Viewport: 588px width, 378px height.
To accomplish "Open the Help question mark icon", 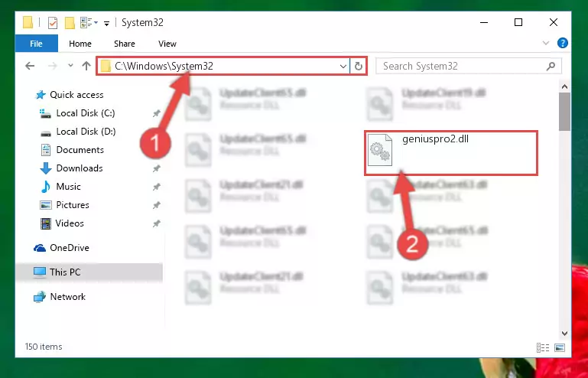I will tap(563, 43).
